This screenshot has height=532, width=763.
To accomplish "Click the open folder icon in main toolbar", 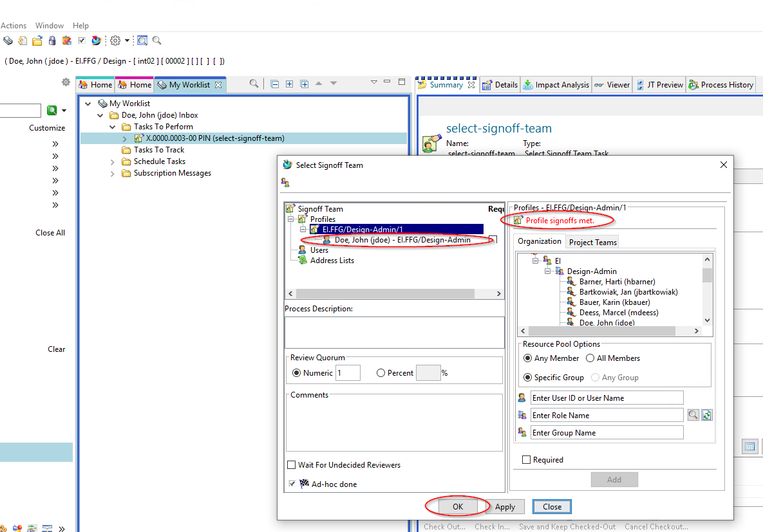I will click(x=37, y=41).
